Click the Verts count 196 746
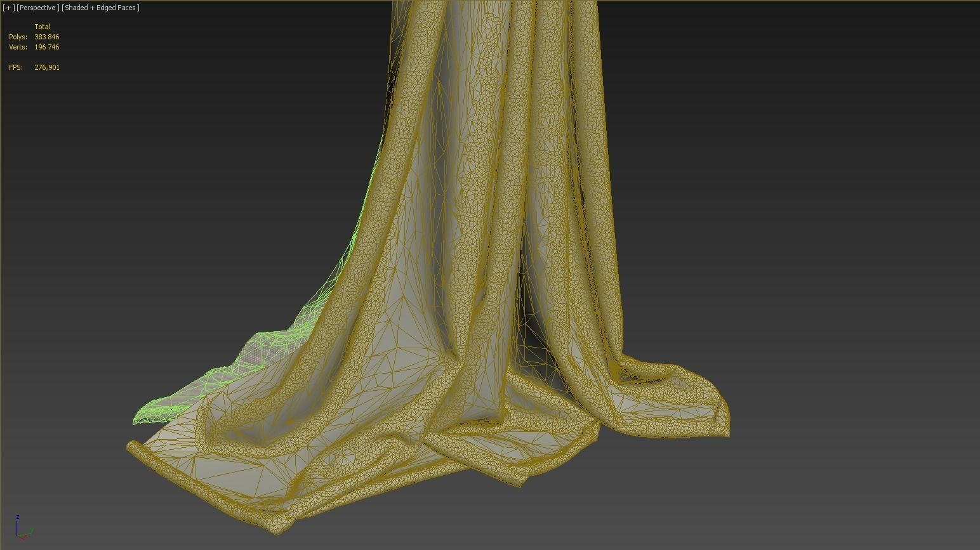This screenshot has height=550, width=980. pyautogui.click(x=47, y=47)
